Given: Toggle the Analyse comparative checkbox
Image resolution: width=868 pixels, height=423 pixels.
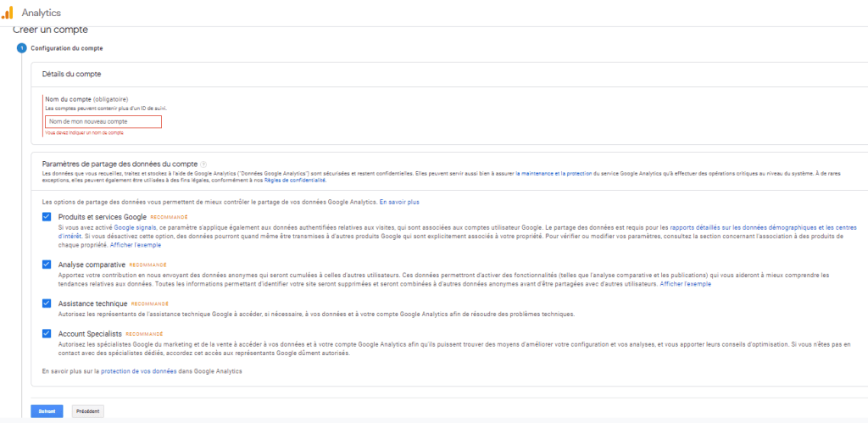Looking at the screenshot, I should coord(47,264).
